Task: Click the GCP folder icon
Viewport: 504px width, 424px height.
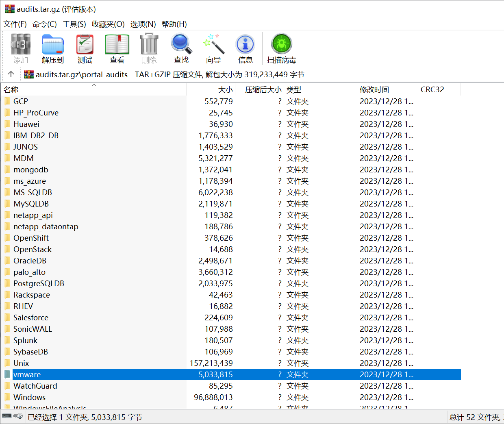Action: (x=7, y=101)
